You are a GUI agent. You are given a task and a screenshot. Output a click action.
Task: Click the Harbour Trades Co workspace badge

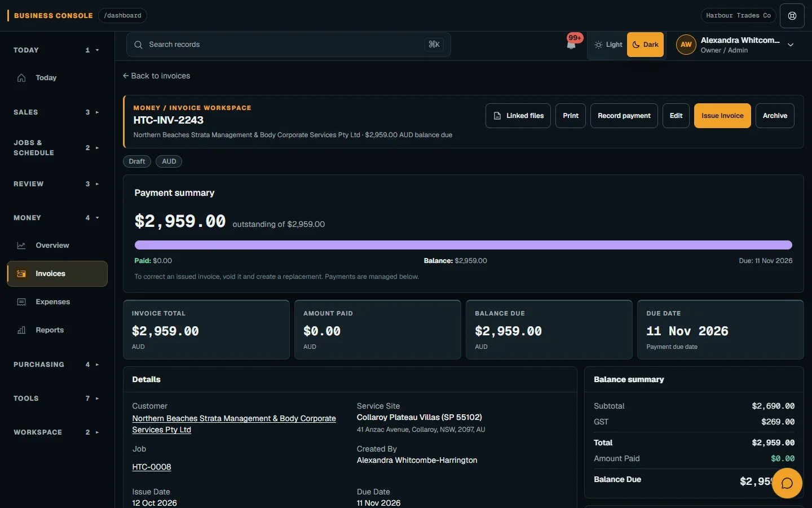738,16
